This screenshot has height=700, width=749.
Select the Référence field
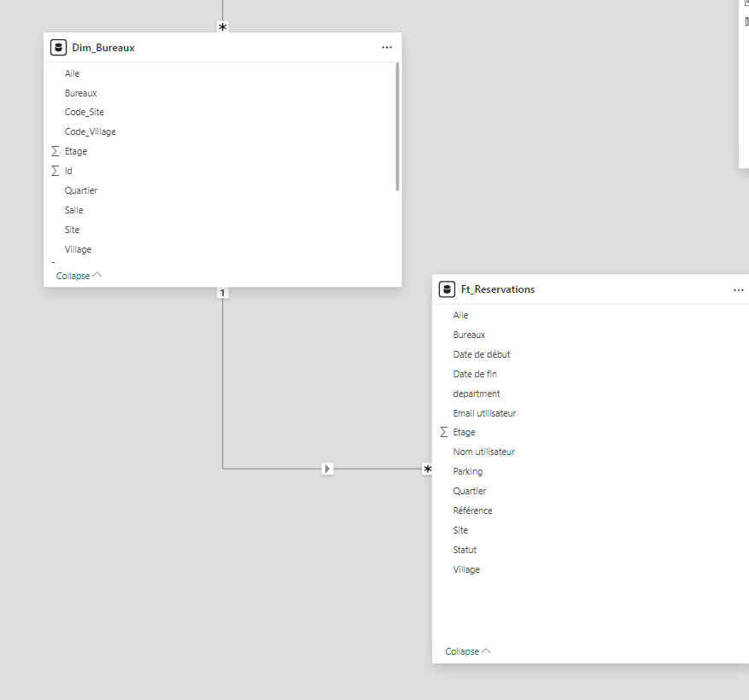pos(472,510)
